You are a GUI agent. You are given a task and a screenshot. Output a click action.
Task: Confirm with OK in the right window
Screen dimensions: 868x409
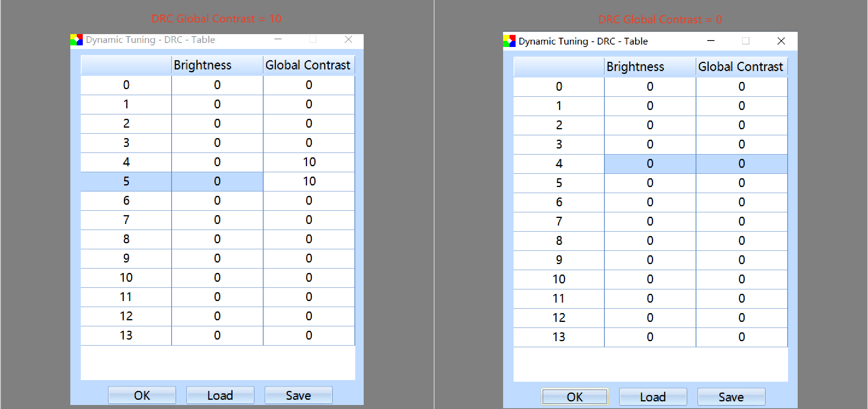[x=574, y=397]
